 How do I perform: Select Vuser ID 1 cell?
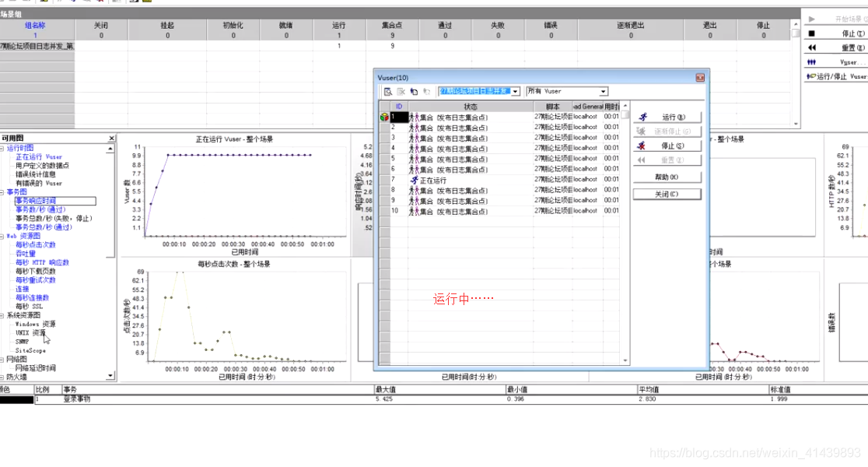[399, 117]
